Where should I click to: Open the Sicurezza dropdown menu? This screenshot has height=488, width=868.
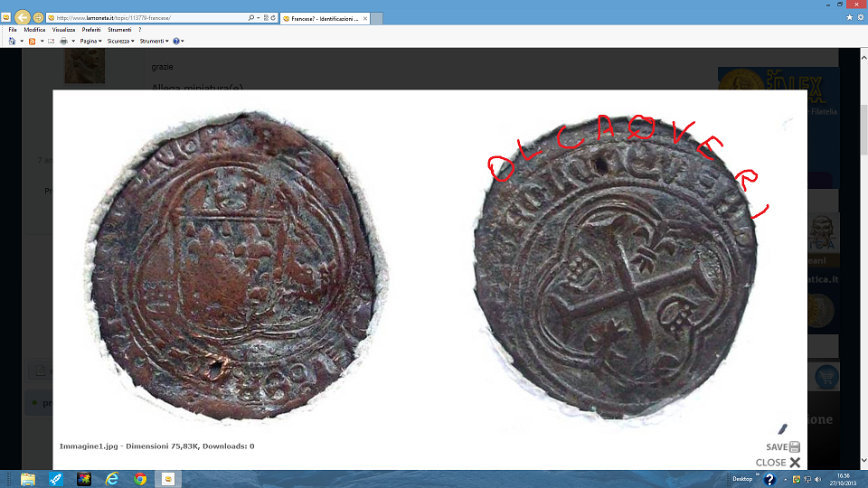[x=120, y=41]
